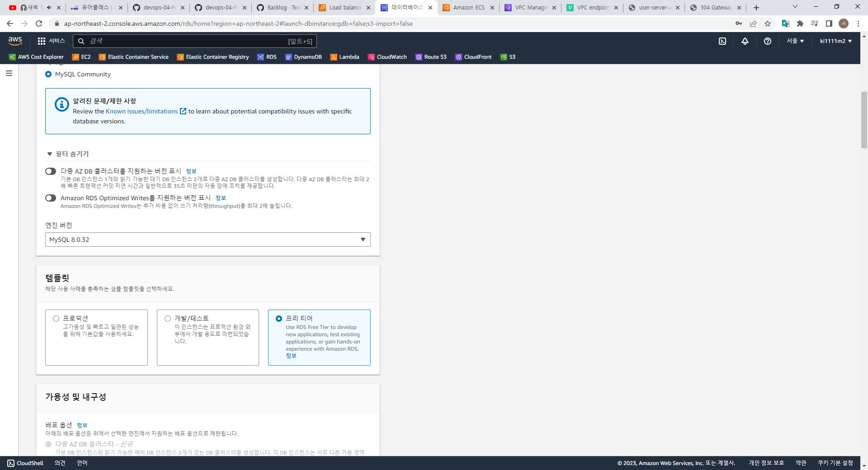This screenshot has width=868, height=470.
Task: Open S3 service shortcut
Action: pos(508,57)
